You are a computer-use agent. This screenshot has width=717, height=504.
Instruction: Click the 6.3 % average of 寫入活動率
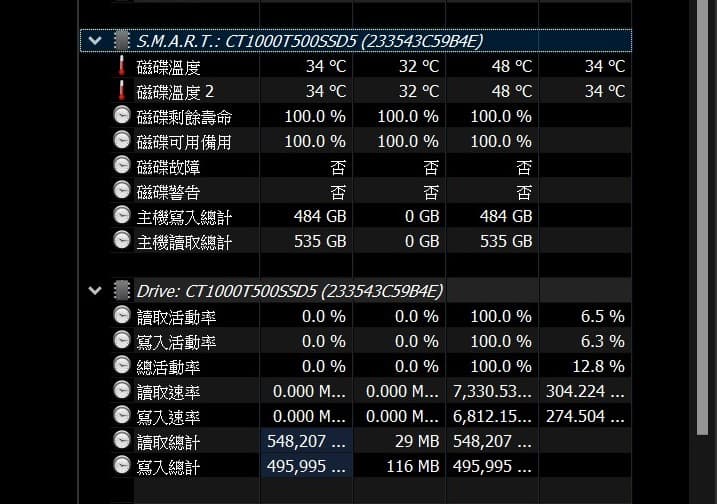(603, 341)
